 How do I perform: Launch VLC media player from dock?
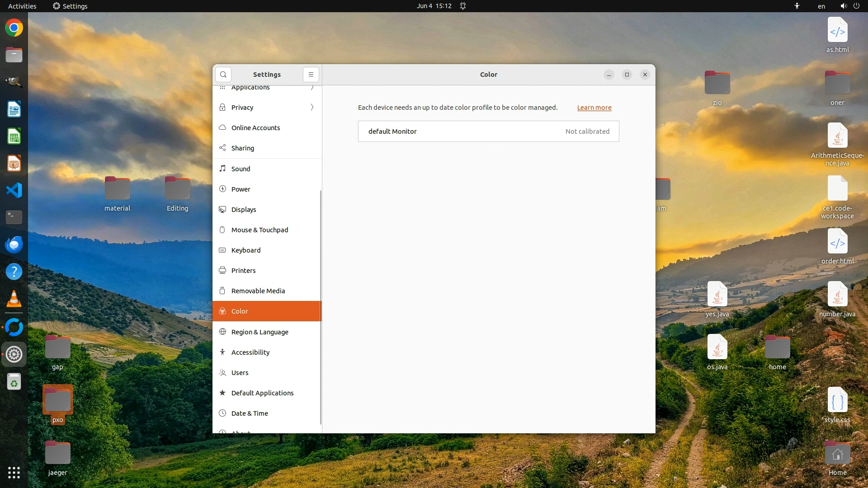14,299
